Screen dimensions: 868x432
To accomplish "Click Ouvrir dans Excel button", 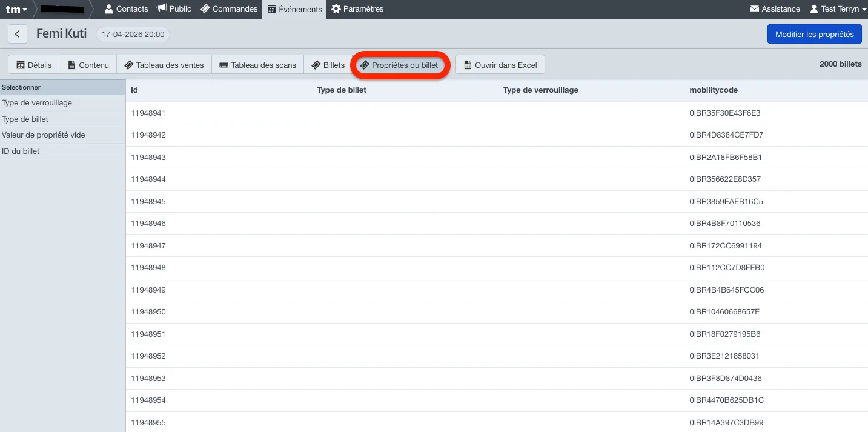I will pyautogui.click(x=500, y=65).
